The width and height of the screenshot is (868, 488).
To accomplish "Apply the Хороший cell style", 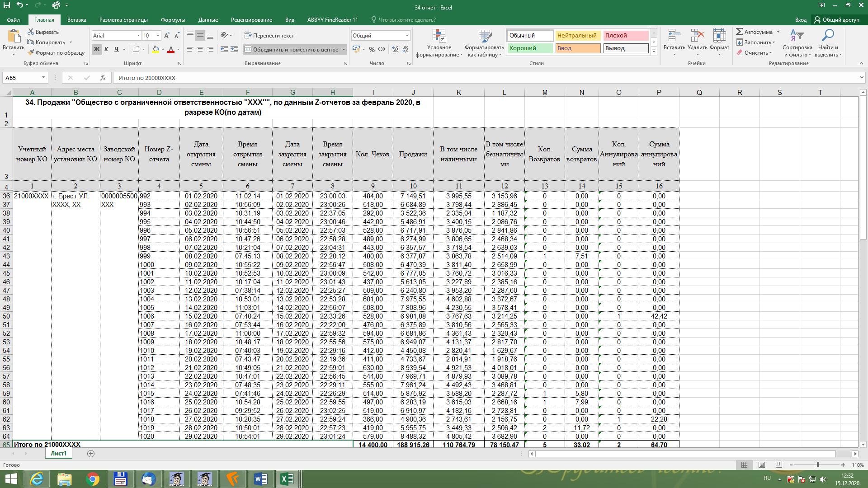I will (530, 48).
